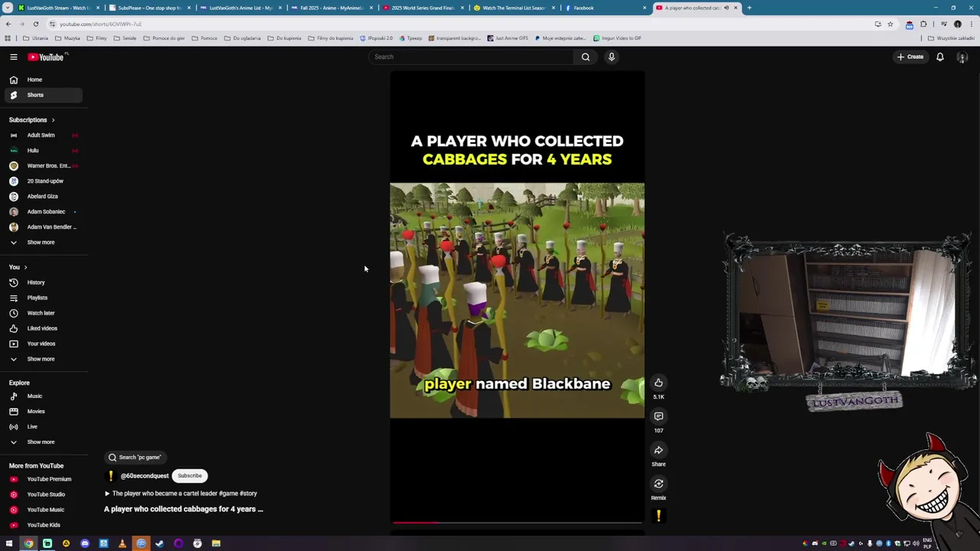Screen dimensions: 980x551
Task: Show more subscriptions
Action: (43, 243)
